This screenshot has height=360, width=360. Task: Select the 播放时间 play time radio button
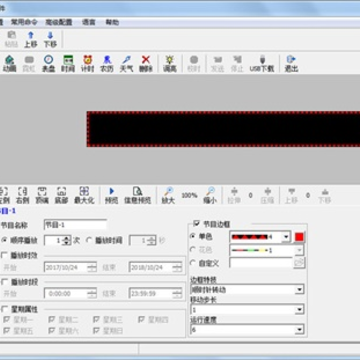click(x=89, y=240)
